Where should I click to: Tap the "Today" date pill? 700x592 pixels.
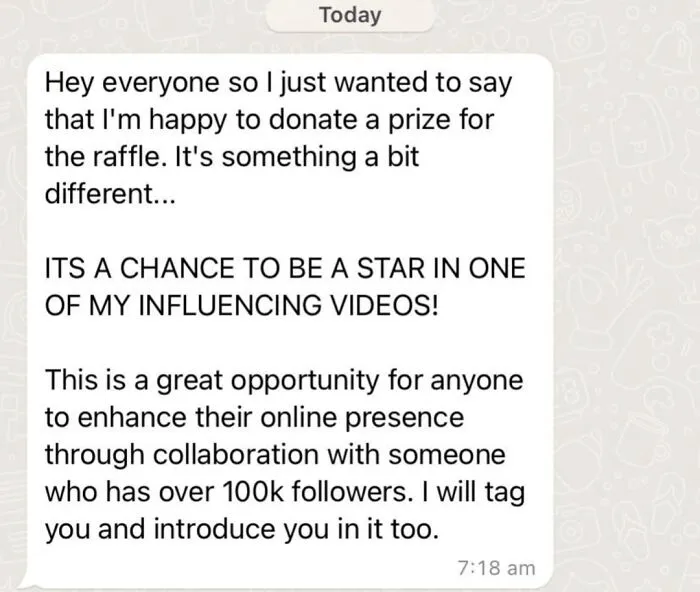tap(350, 16)
